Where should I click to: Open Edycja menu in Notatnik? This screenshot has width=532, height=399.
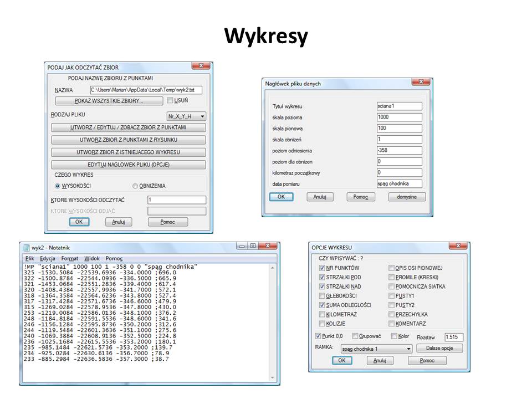click(x=48, y=259)
